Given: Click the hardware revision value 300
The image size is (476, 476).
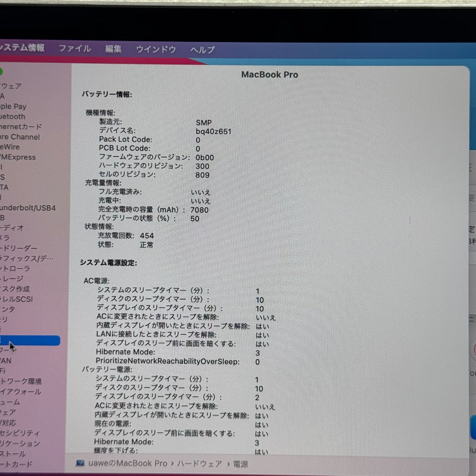Looking at the screenshot, I should tap(202, 166).
